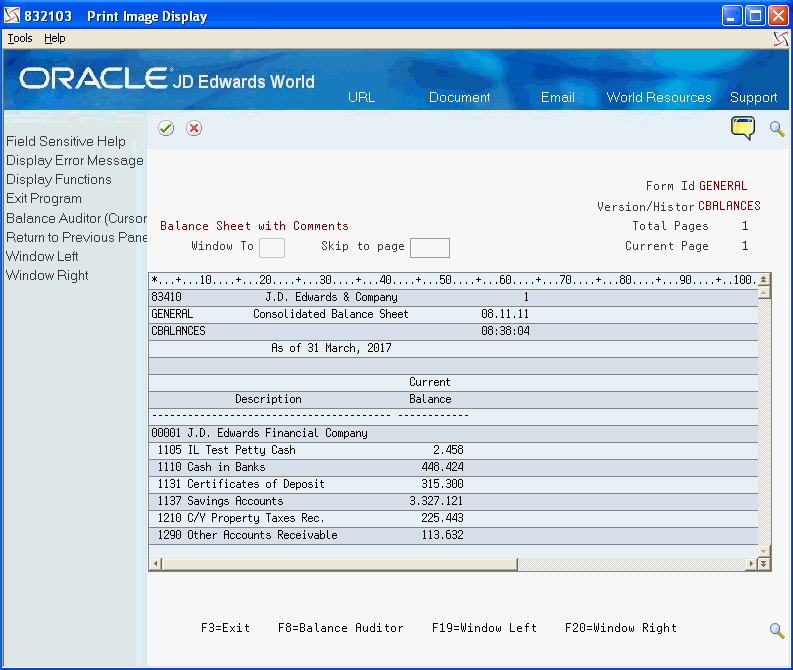
Task: Click the report date 08.11.11
Action: tap(505, 314)
